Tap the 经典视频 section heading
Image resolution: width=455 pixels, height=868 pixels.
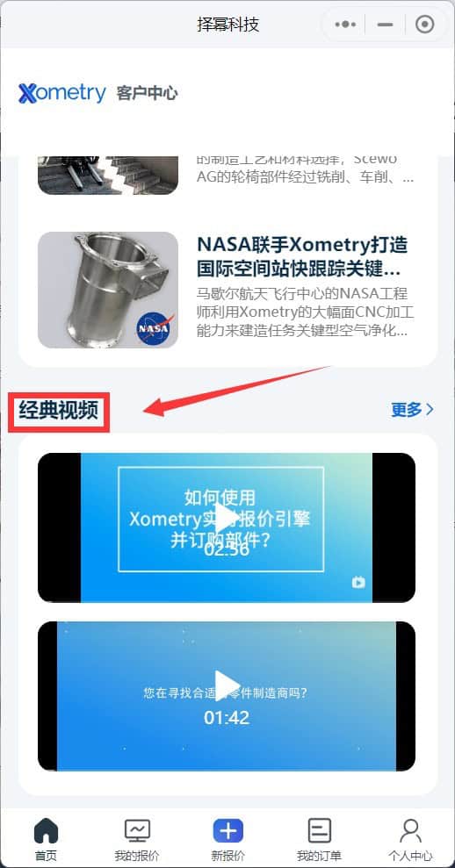tap(59, 411)
